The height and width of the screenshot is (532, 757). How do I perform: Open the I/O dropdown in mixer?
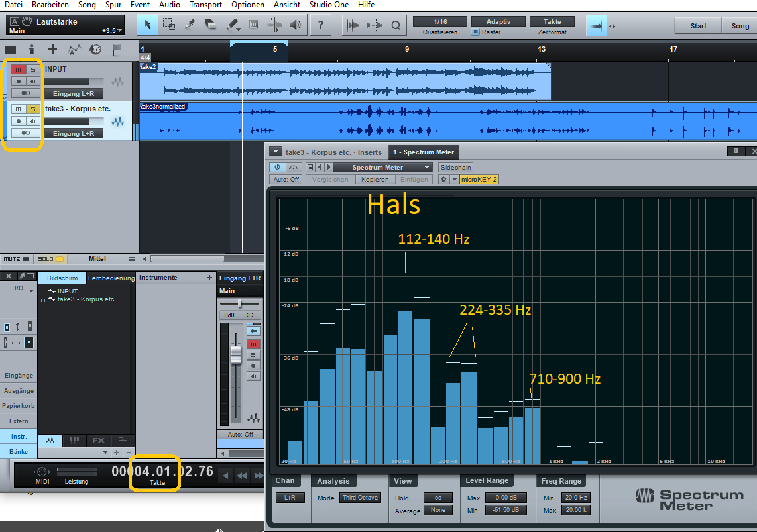point(23,289)
